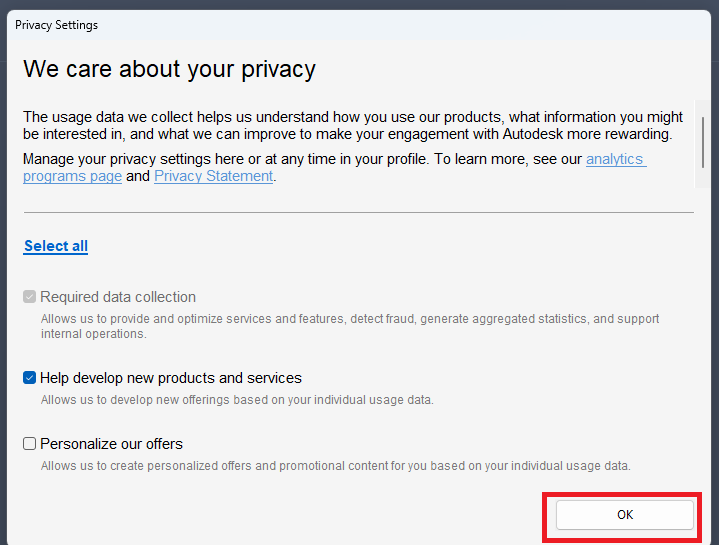This screenshot has height=545, width=719.
Task: Click the 'Required data collection' label text
Action: (118, 297)
